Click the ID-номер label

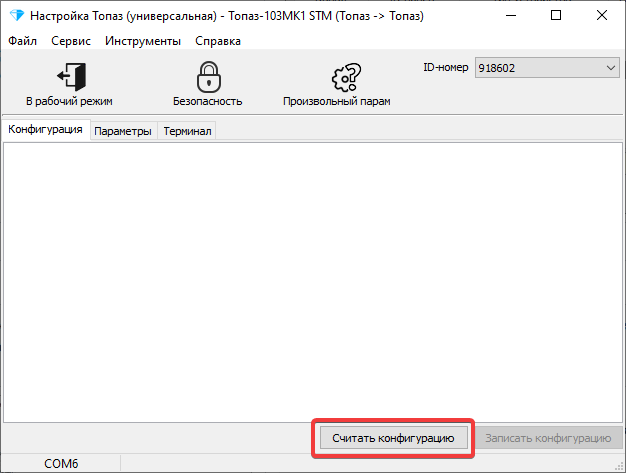[x=446, y=67]
